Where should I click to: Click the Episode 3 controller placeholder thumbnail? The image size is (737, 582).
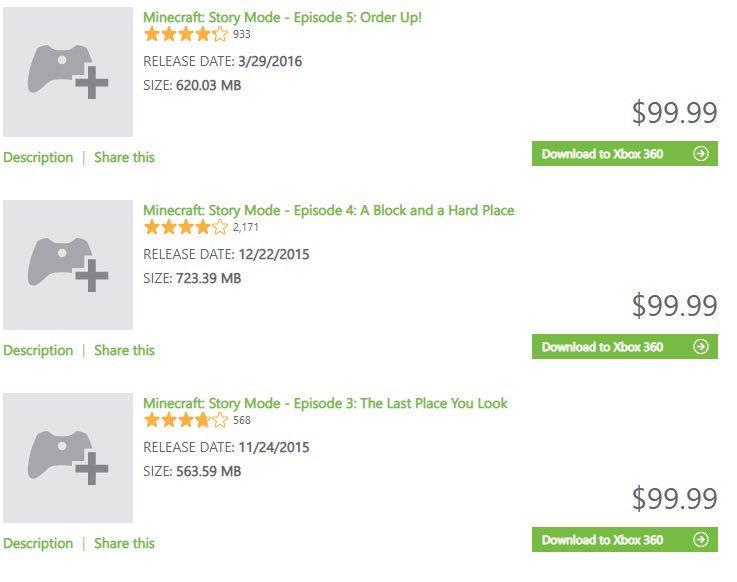pyautogui.click(x=68, y=458)
